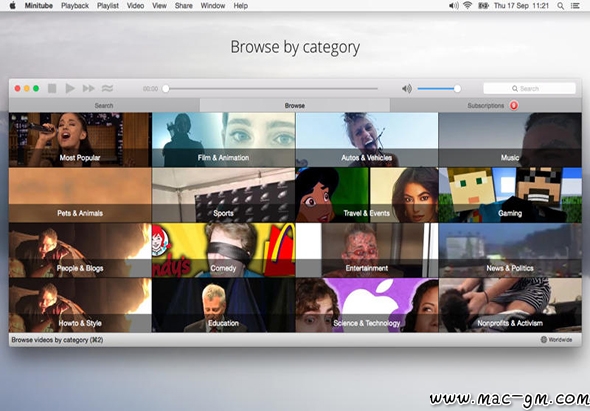Switch to the Subscriptions tab
Viewport: 590px width, 411px height.
pos(486,105)
